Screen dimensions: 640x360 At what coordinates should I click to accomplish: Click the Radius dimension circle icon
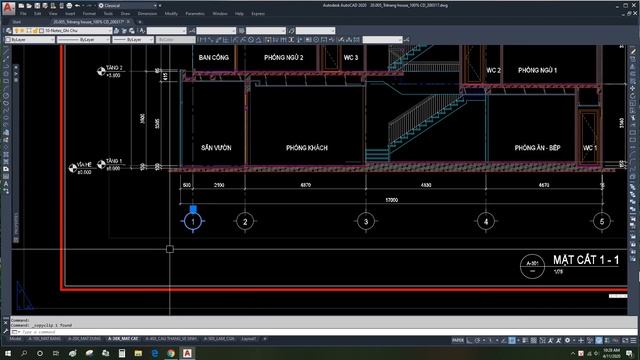[251, 40]
